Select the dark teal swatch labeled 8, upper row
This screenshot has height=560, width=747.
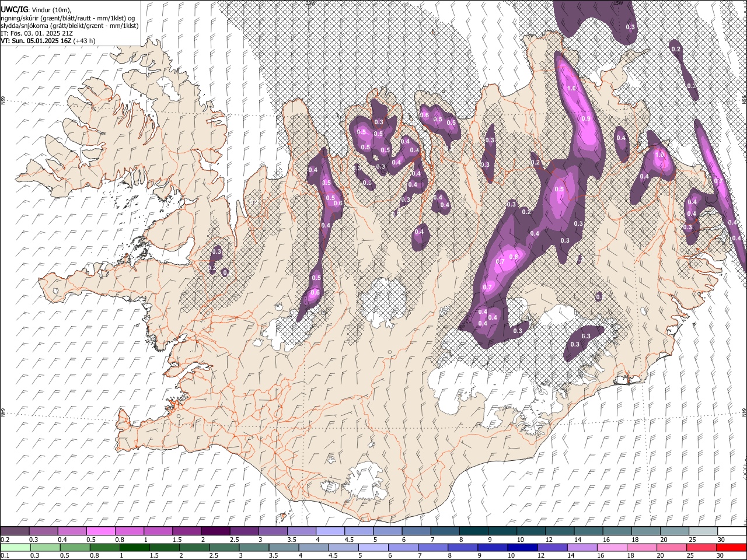(473, 531)
